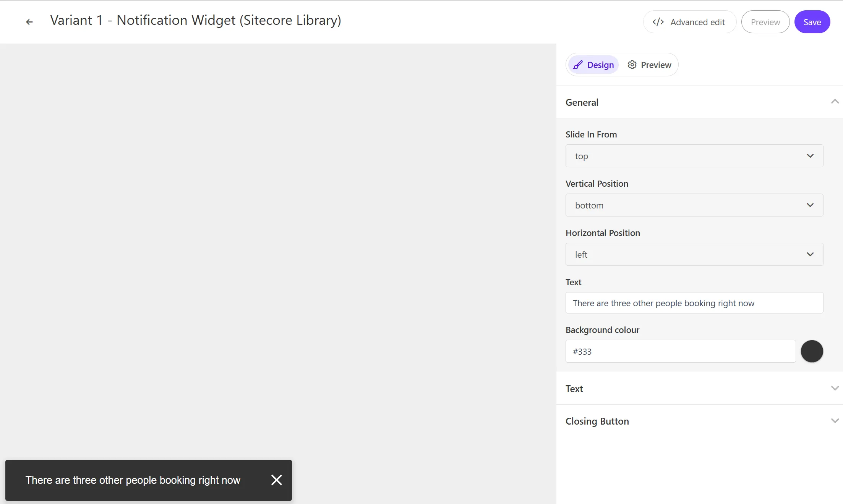
Task: Open the Vertical Position dropdown
Action: click(694, 205)
